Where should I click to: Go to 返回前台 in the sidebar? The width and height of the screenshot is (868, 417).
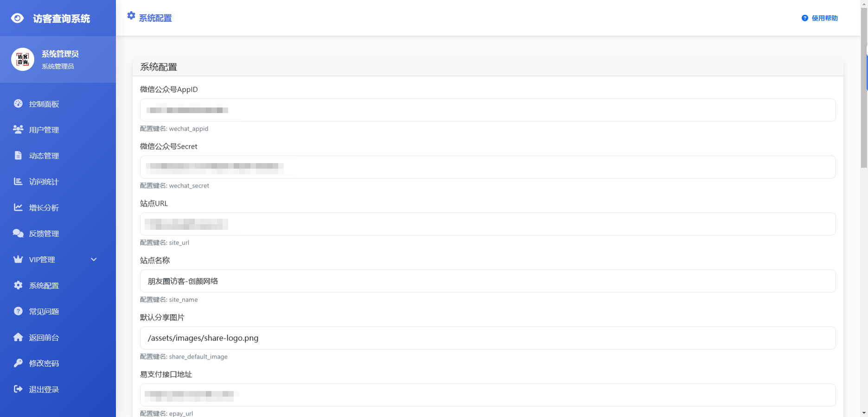[44, 337]
